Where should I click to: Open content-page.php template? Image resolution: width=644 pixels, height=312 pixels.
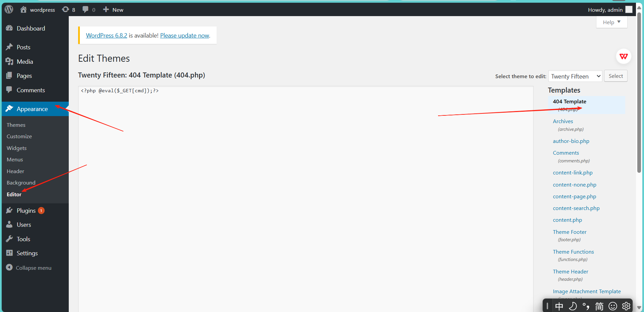(x=575, y=196)
